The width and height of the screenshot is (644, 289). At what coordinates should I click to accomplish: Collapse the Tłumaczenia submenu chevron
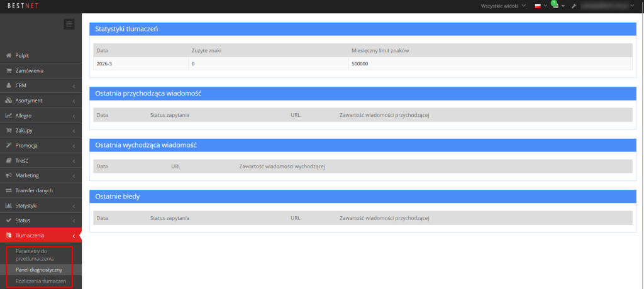click(x=74, y=236)
